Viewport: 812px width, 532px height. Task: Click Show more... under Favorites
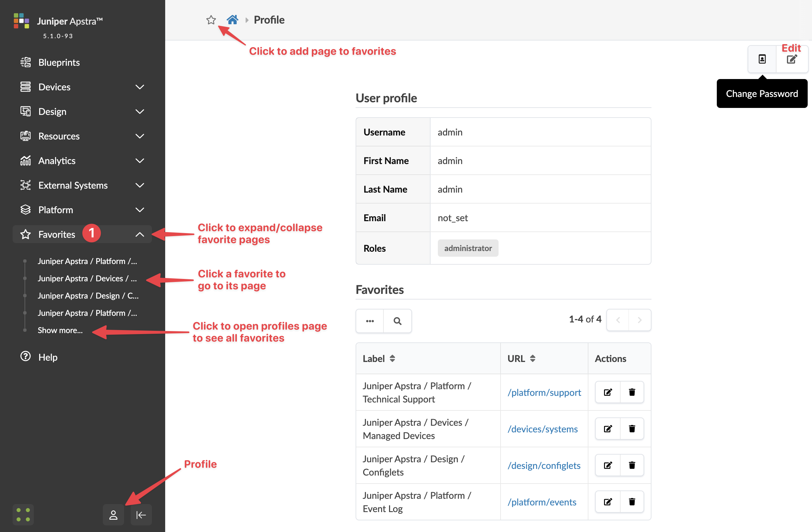pos(60,330)
